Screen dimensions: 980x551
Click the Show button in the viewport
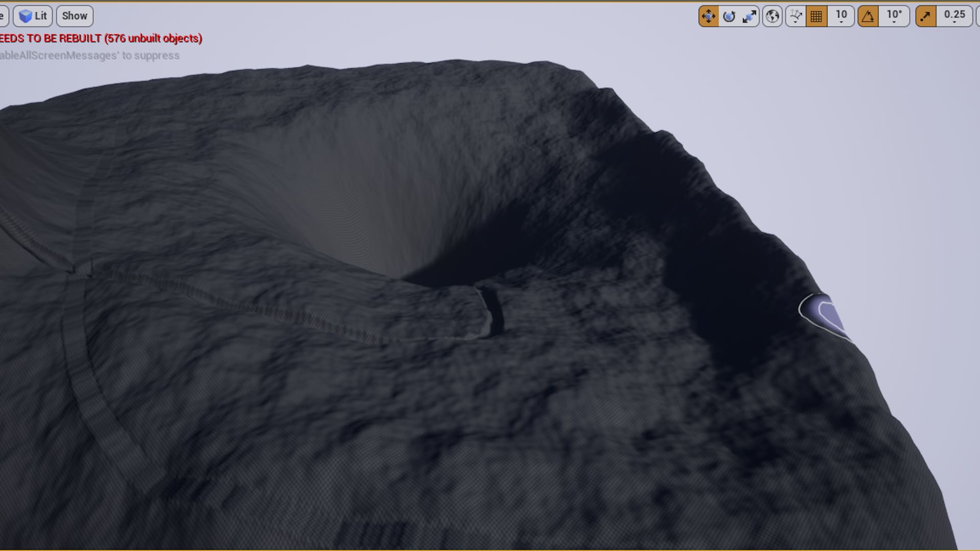(74, 16)
